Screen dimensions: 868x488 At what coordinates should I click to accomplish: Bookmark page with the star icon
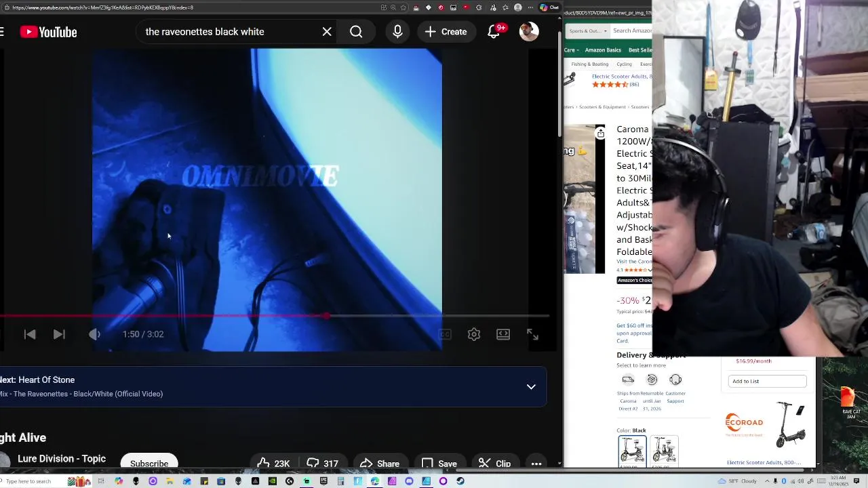403,7
